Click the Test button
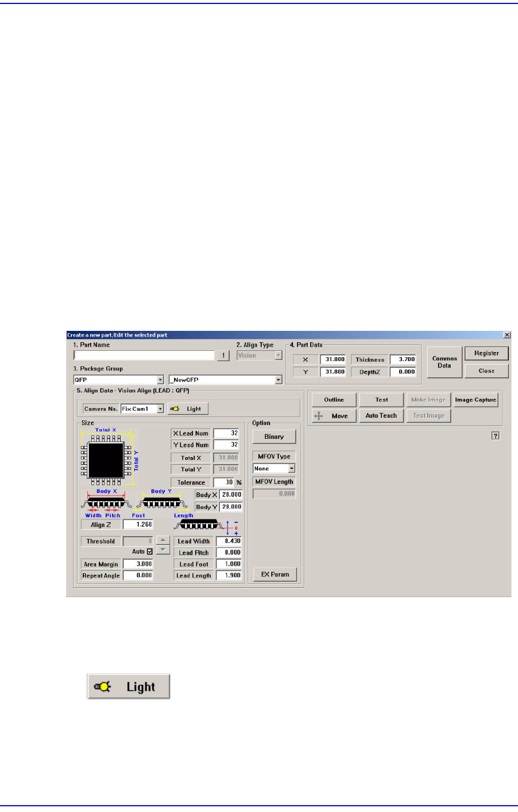 coord(382,400)
